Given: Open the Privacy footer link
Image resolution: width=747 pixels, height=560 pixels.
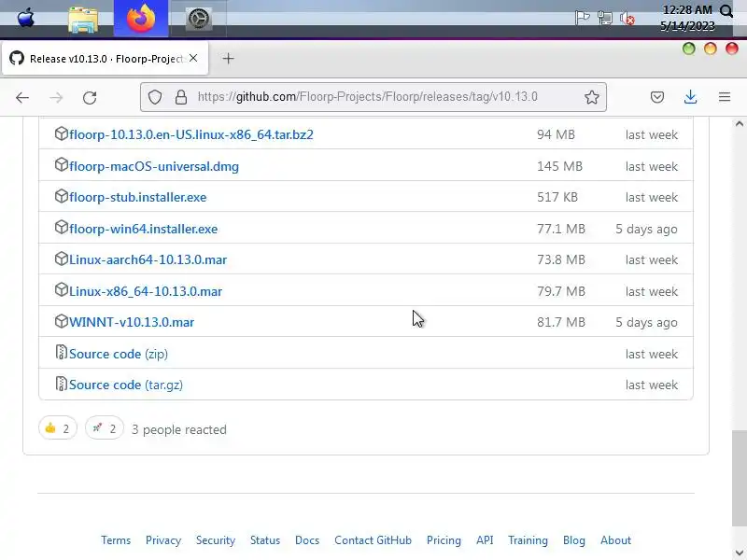Looking at the screenshot, I should point(163,540).
